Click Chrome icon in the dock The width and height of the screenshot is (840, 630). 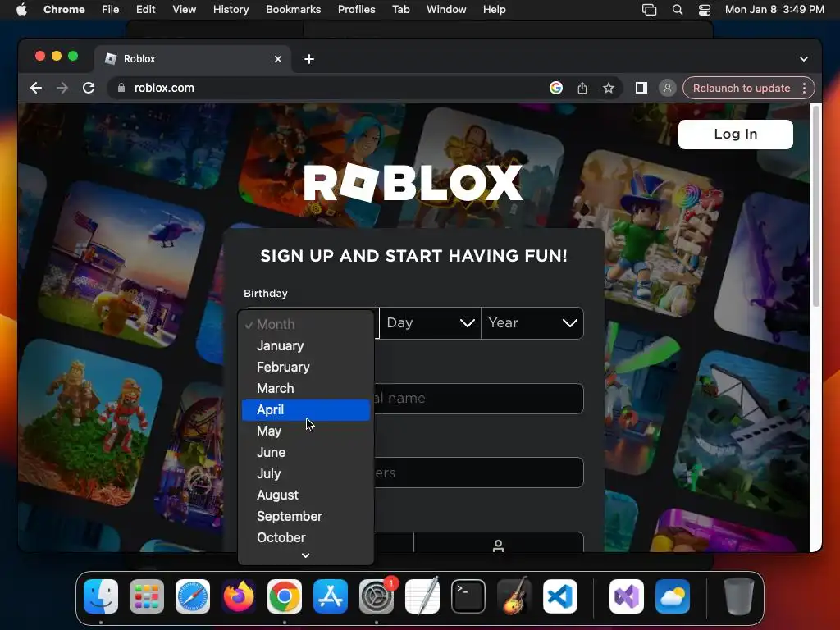(x=285, y=596)
